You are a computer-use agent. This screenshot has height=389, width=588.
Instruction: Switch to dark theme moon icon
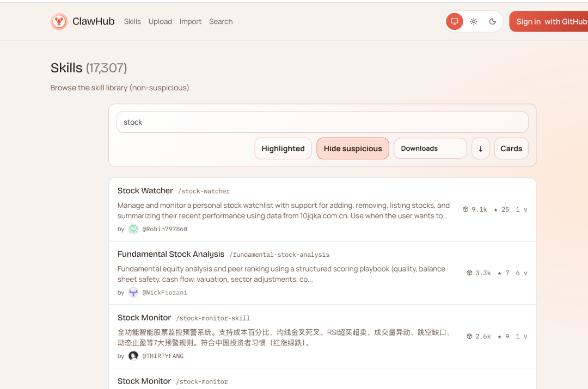pyautogui.click(x=493, y=21)
